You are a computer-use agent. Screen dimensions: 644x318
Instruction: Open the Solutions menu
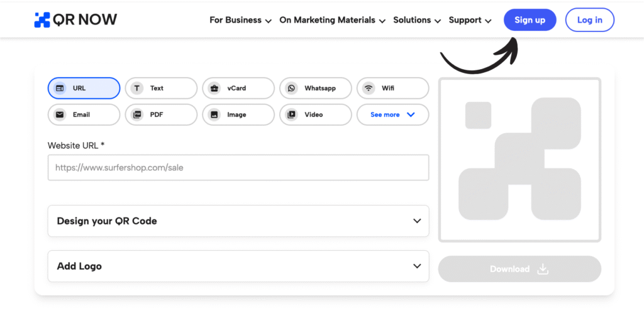pyautogui.click(x=417, y=19)
